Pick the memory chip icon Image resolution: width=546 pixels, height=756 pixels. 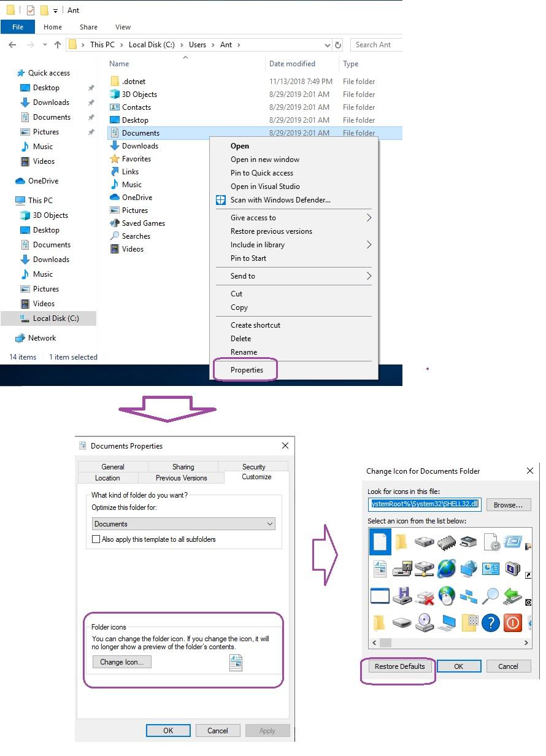pyautogui.click(x=447, y=542)
